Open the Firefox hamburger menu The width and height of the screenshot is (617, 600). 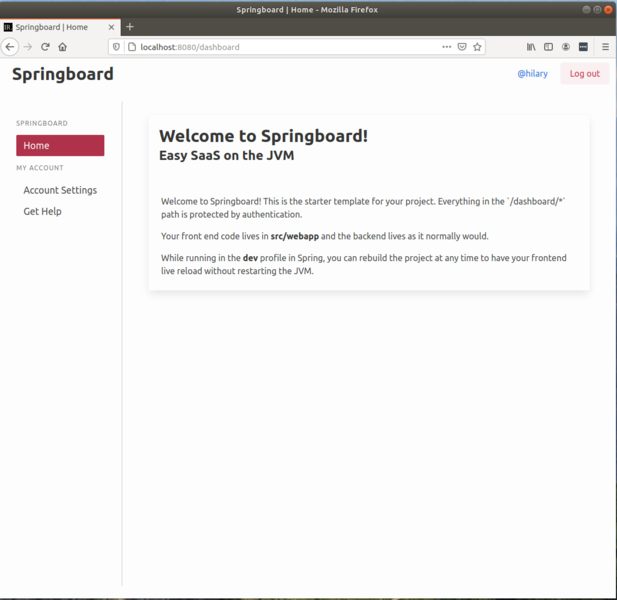[606, 47]
